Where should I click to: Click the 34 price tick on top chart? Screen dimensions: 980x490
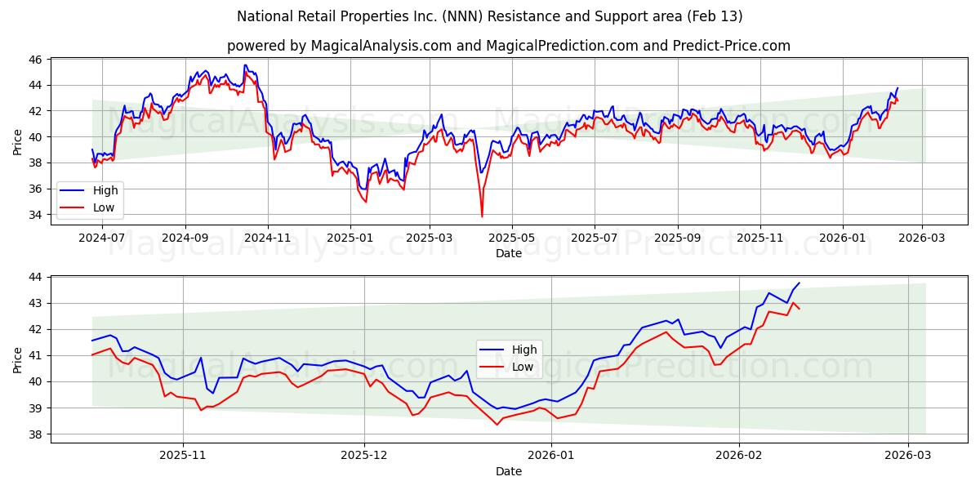(36, 215)
